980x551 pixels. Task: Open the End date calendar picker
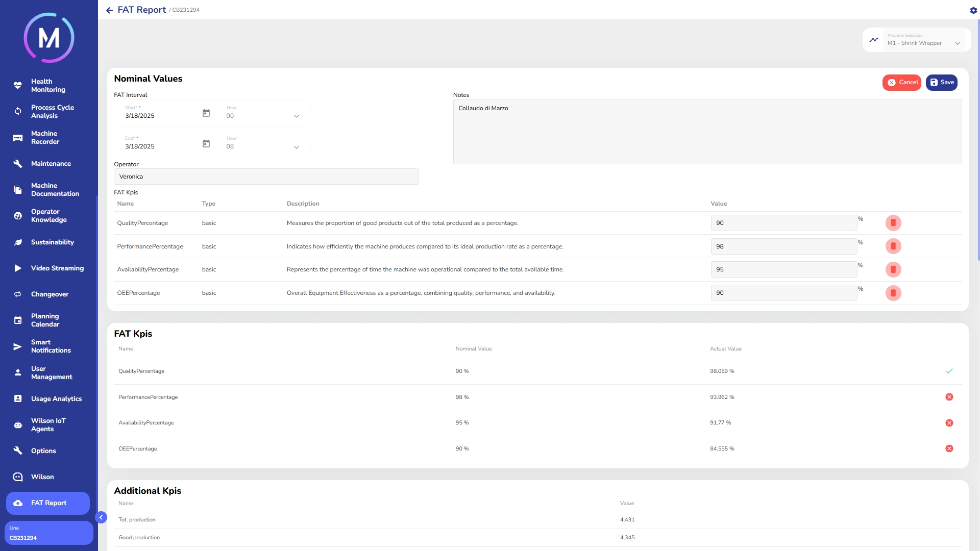click(206, 144)
